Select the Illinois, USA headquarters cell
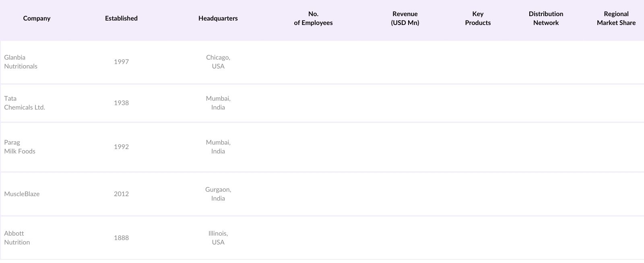This screenshot has height=263, width=644. tap(218, 238)
